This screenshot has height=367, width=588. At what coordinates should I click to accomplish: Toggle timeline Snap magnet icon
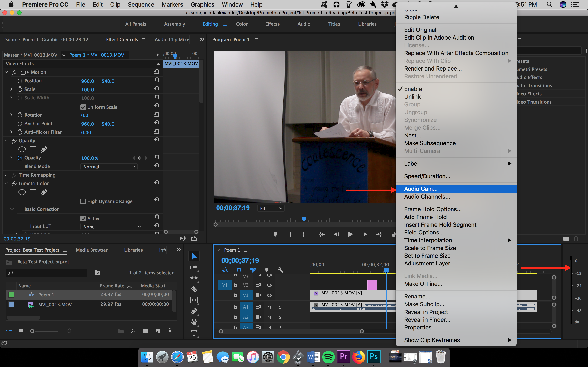pyautogui.click(x=239, y=270)
